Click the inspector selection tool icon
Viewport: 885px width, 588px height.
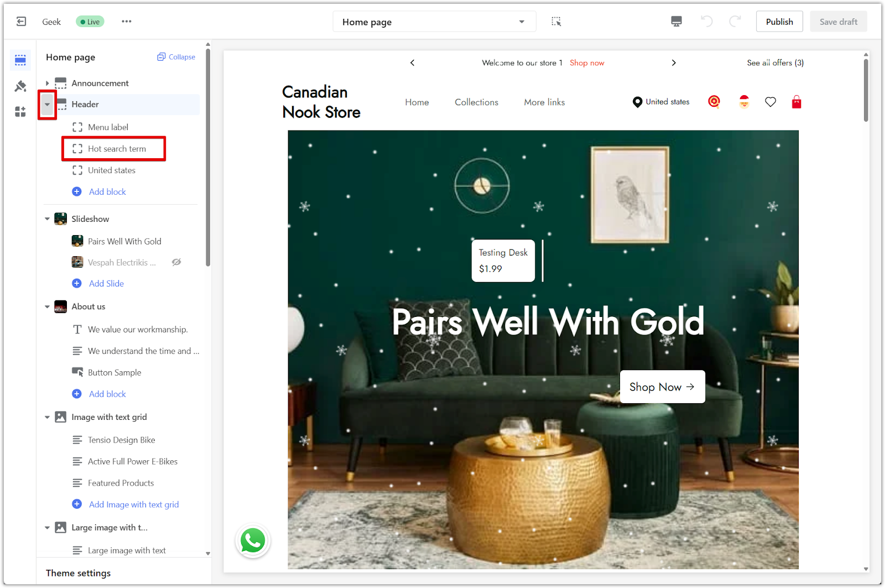556,22
